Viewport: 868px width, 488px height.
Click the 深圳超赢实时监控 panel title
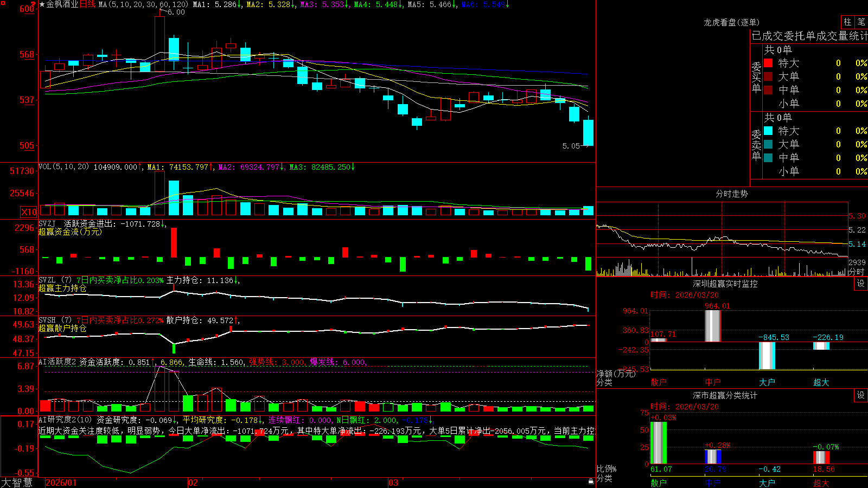(725, 284)
